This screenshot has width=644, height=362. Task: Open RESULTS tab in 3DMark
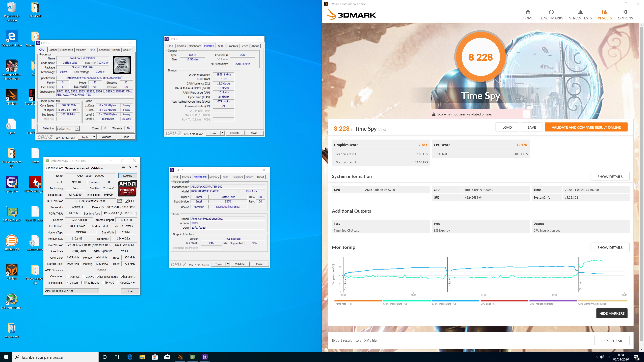pos(604,15)
